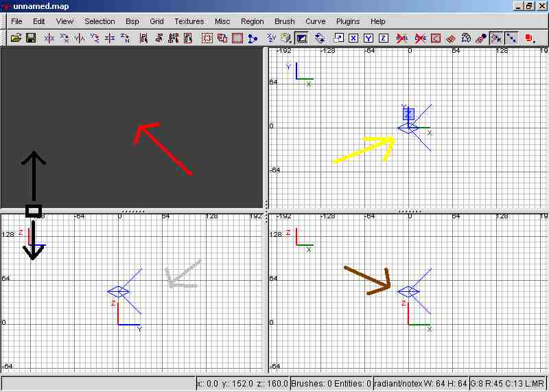Click the don't select models icon

[x=402, y=38]
